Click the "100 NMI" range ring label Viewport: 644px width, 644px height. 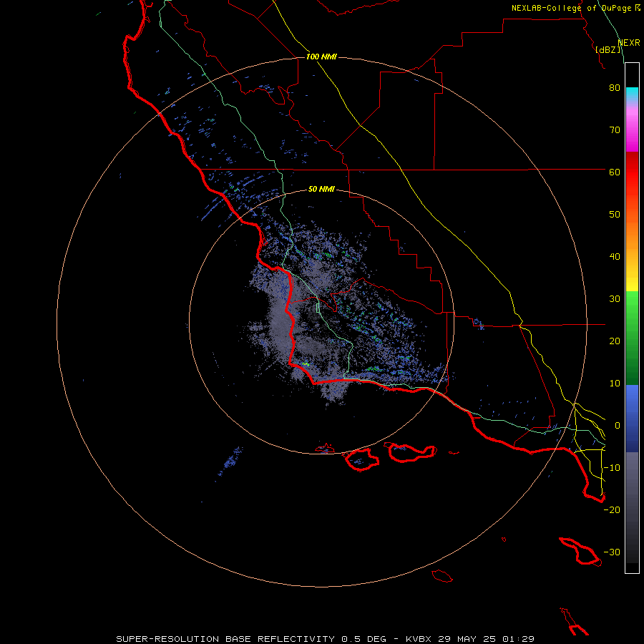(321, 57)
